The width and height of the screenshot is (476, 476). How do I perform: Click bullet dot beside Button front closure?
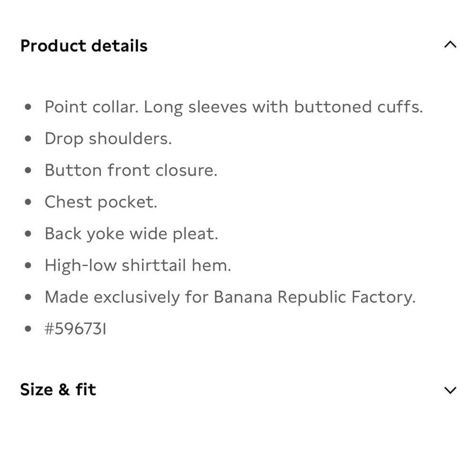28,170
